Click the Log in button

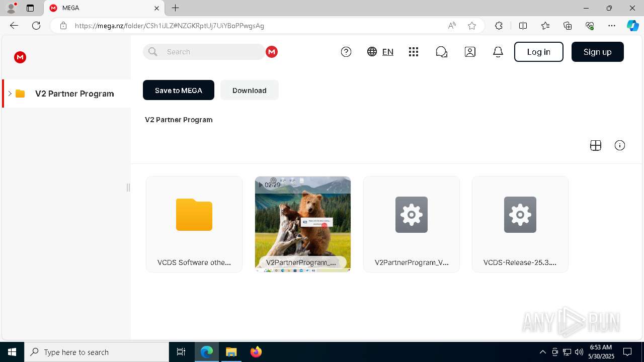tap(538, 52)
